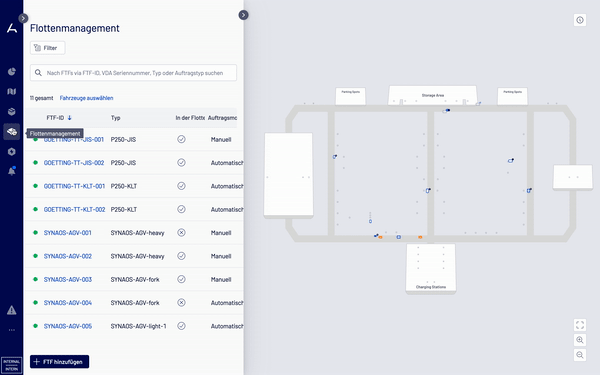Sort by FTF-ID column header
Screen dimensions: 600x375
click(59, 118)
